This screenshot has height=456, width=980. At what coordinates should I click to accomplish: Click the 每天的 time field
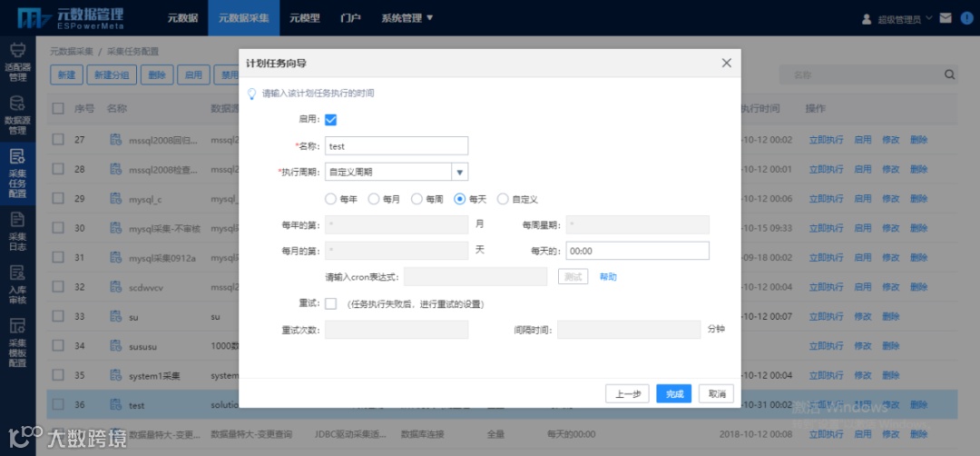point(638,251)
